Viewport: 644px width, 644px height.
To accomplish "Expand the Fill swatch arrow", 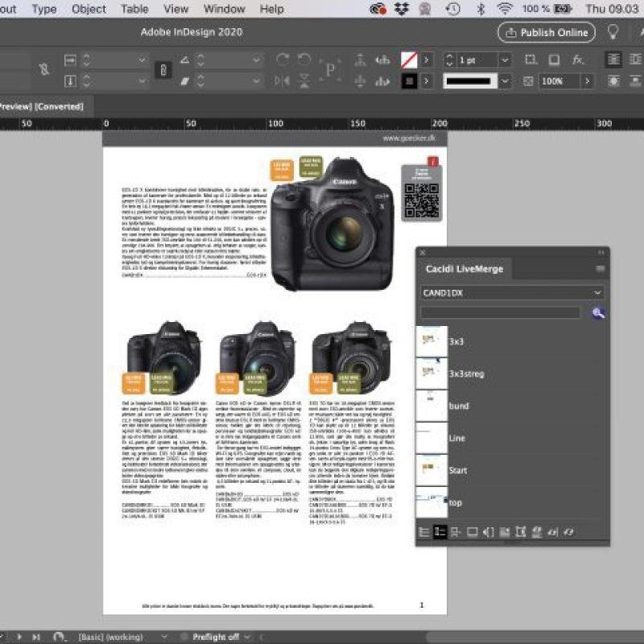I will tap(427, 60).
